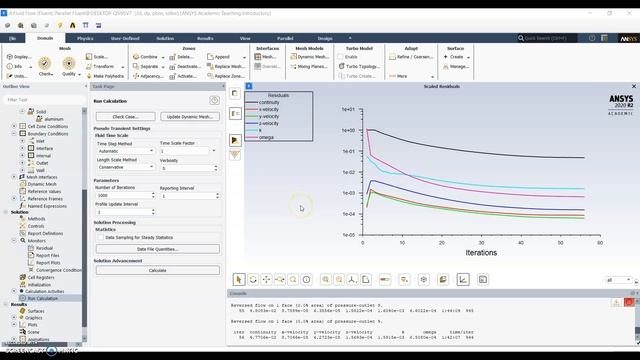Switch to the Results ribbon tab
Screen dimensions: 640x360
[x=205, y=38]
